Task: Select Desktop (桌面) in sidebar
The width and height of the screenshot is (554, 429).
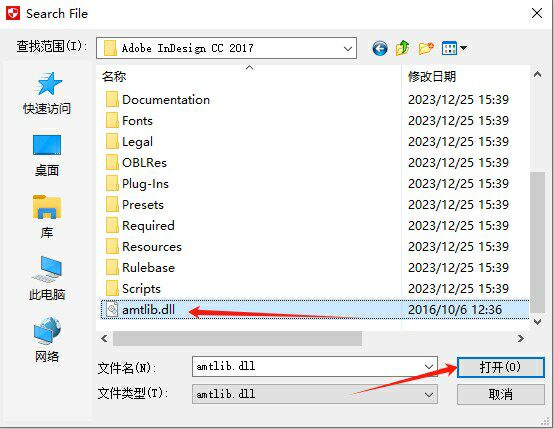Action: pyautogui.click(x=47, y=155)
